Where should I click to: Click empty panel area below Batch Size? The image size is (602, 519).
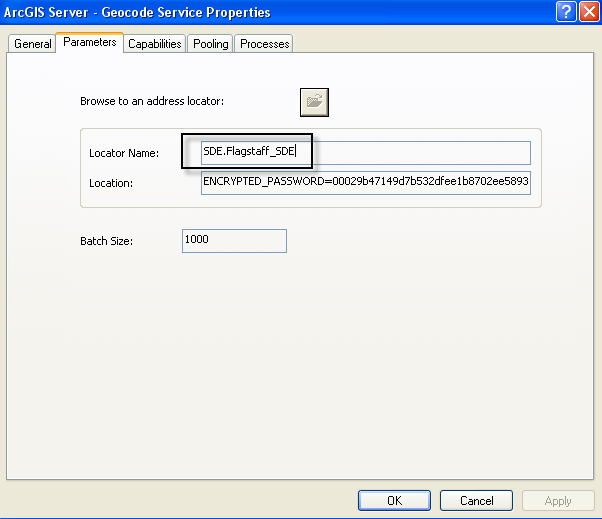coord(300,370)
